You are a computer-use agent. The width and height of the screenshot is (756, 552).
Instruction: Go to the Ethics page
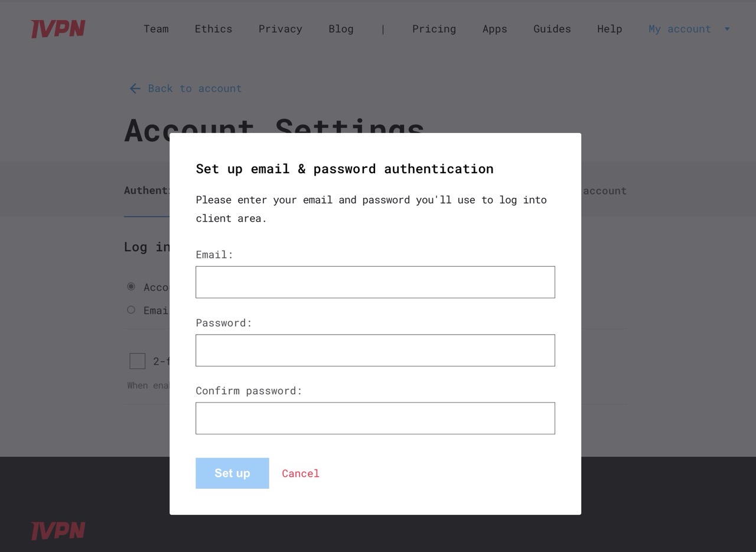(x=213, y=29)
